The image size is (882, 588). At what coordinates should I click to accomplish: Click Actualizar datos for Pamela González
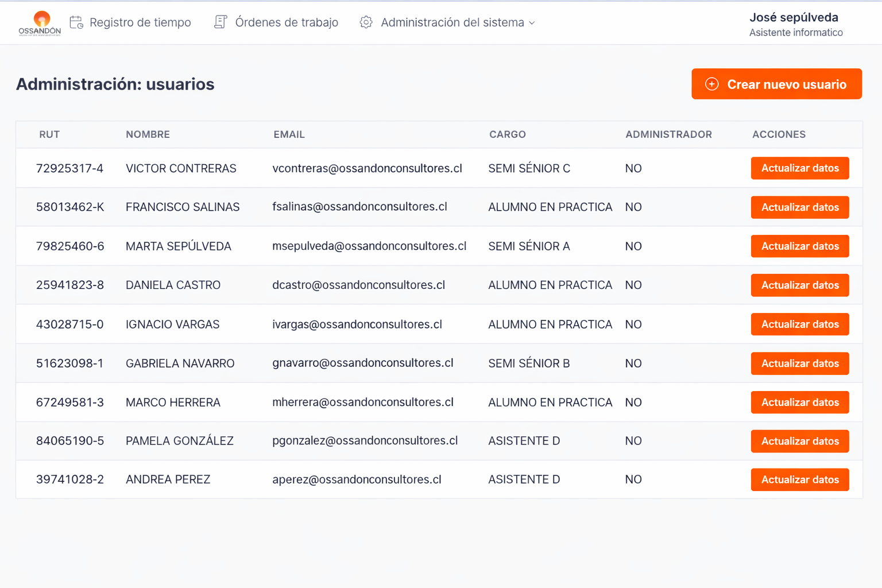click(x=800, y=441)
